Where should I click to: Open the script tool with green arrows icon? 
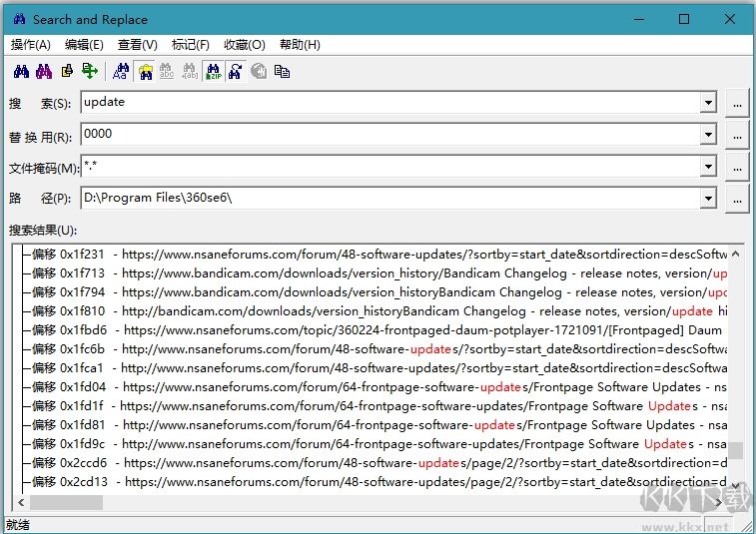pos(90,71)
